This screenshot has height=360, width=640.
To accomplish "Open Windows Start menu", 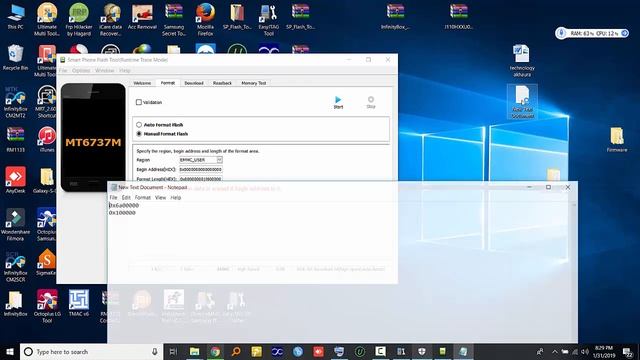I will (10, 351).
